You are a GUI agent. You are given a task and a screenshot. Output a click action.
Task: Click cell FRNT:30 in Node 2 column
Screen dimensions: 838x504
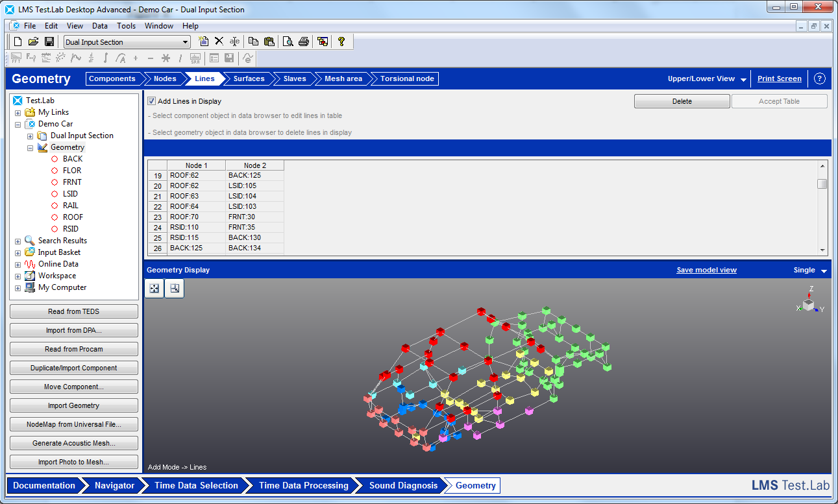tap(255, 217)
